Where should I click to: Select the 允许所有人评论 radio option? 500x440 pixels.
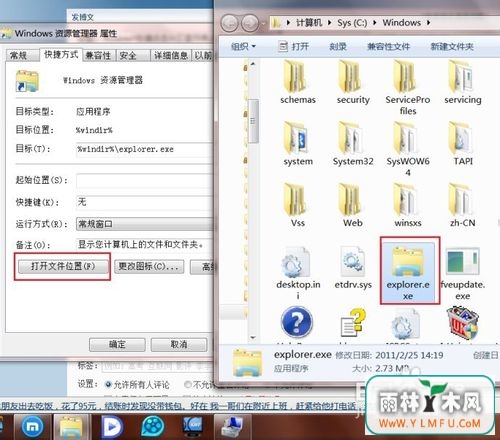(x=108, y=385)
